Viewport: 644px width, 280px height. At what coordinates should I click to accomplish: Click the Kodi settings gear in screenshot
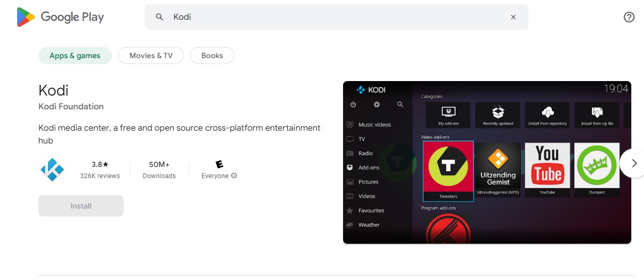(377, 105)
